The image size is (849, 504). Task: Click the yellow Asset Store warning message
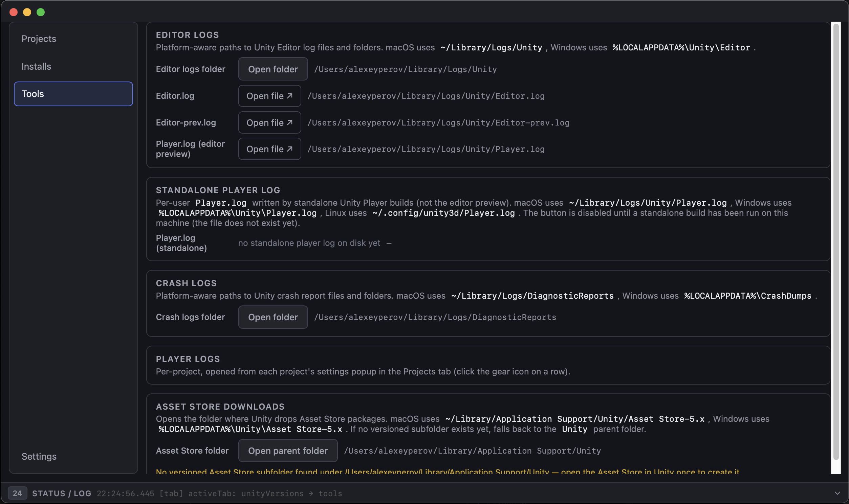coord(448,472)
